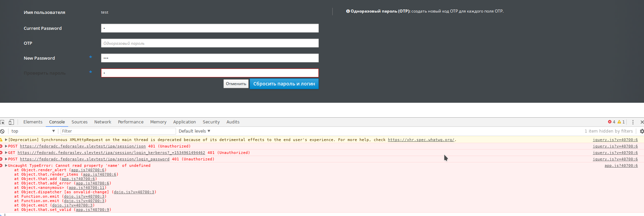644x216 pixels.
Task: Open the xhr.spec.whatwg.org link
Action: (x=421, y=140)
